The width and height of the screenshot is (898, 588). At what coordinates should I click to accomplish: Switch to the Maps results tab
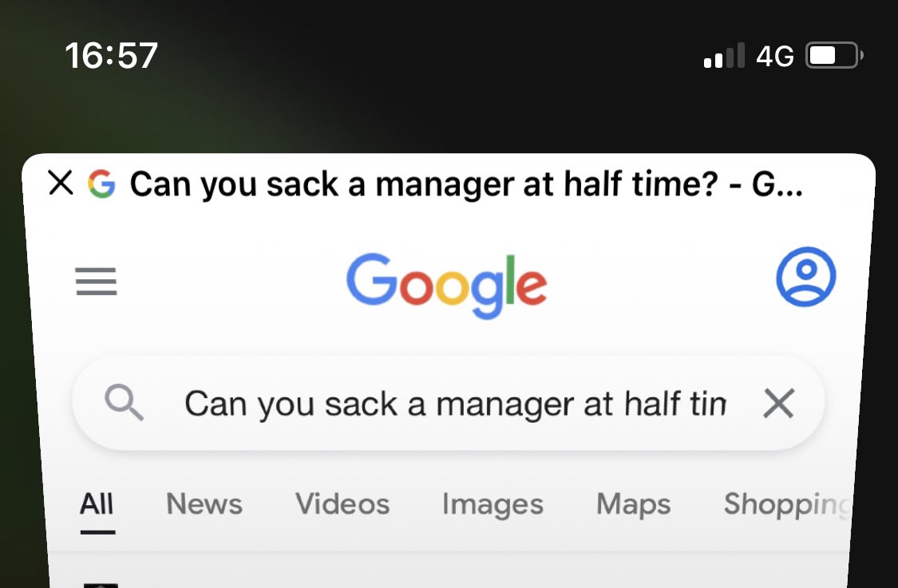[634, 506]
